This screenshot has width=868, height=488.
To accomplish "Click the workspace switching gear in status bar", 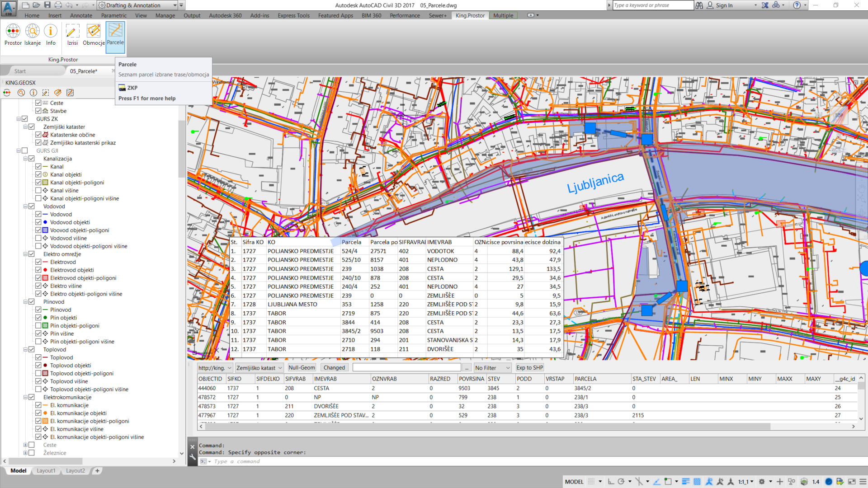I will (762, 482).
